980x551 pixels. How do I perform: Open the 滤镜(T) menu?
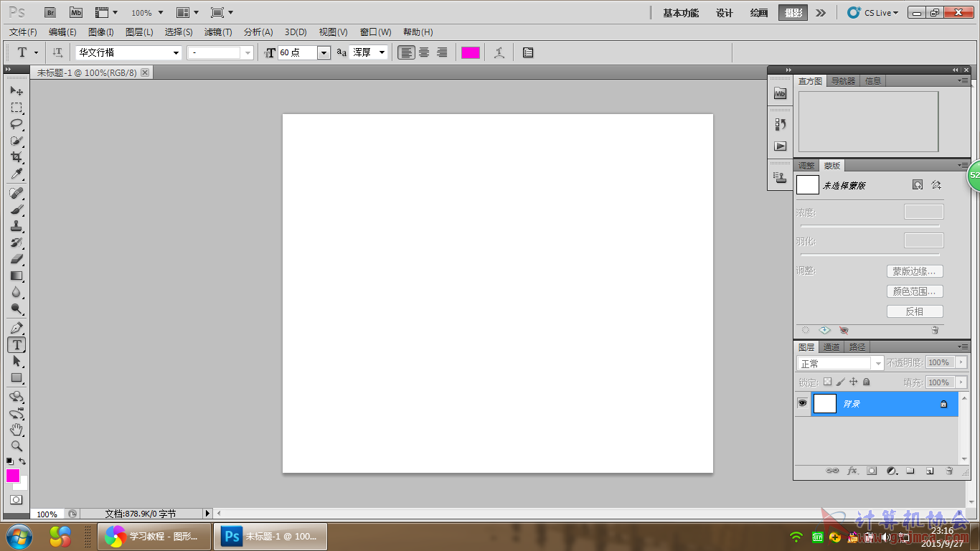click(218, 32)
